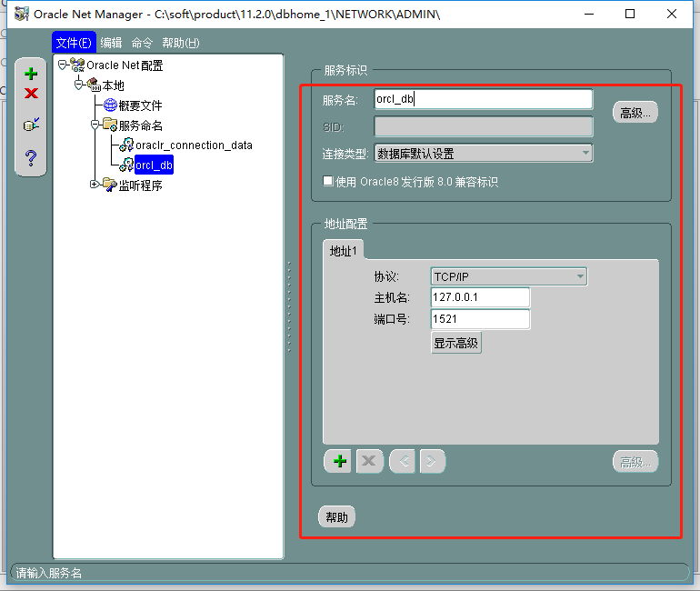Viewport: 700px width, 591px height.
Task: Click the 概要文件 globe icon
Action: point(110,105)
